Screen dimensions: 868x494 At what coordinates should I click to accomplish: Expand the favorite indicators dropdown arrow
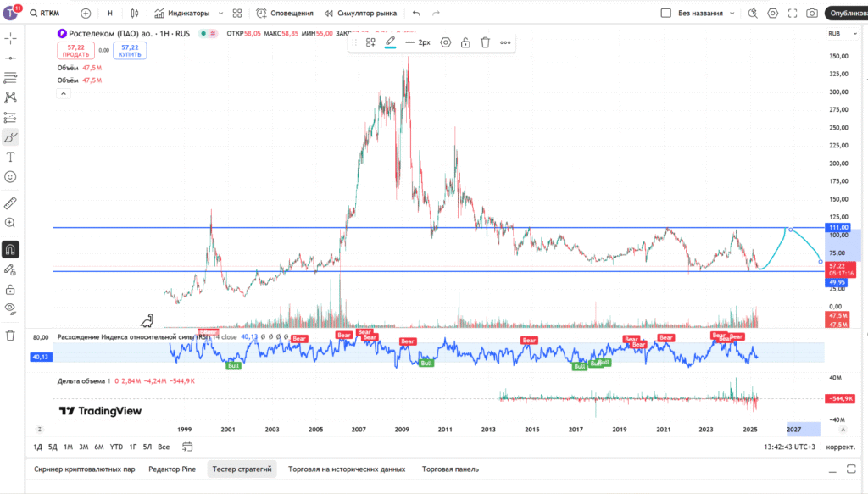pyautogui.click(x=221, y=13)
